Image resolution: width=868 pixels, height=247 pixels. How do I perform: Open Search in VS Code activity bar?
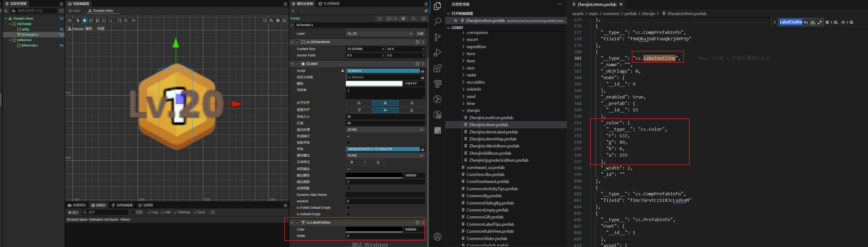point(437,22)
